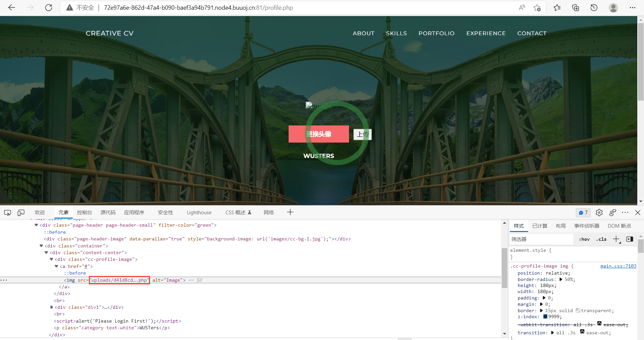Open the 应用程序 (Application) tab
This screenshot has height=340, width=644.
coord(134,213)
